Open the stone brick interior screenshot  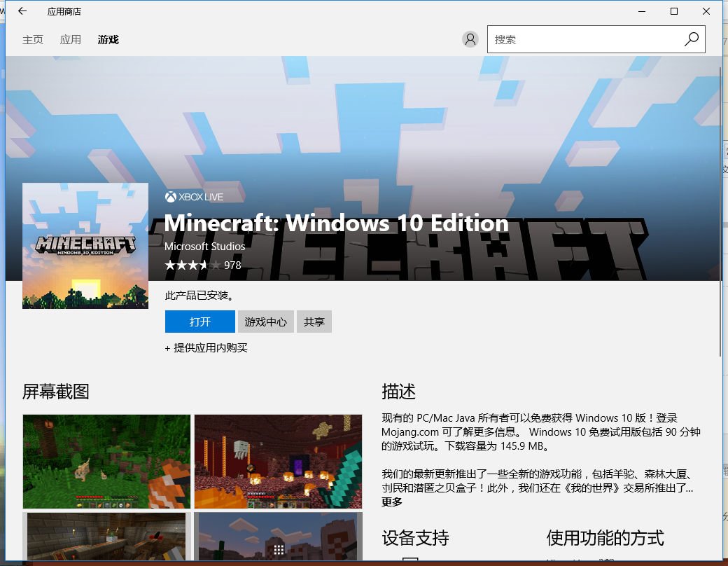click(x=107, y=537)
